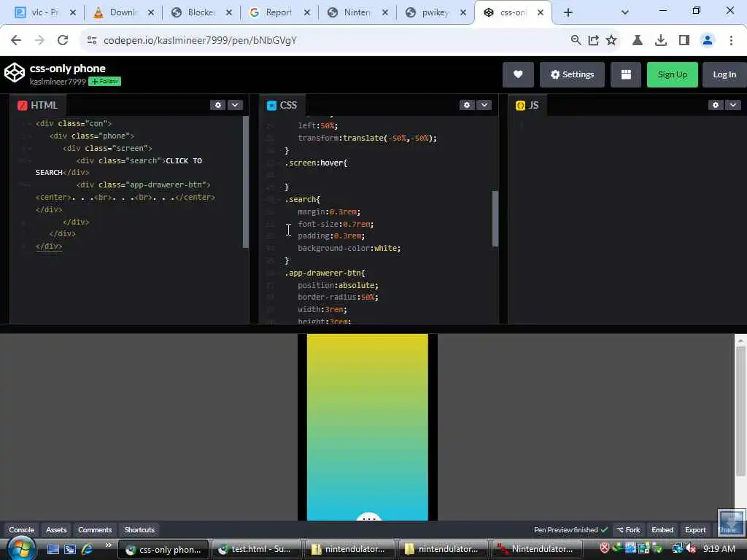Change editor view layout icon
747x560 pixels.
coord(626,74)
